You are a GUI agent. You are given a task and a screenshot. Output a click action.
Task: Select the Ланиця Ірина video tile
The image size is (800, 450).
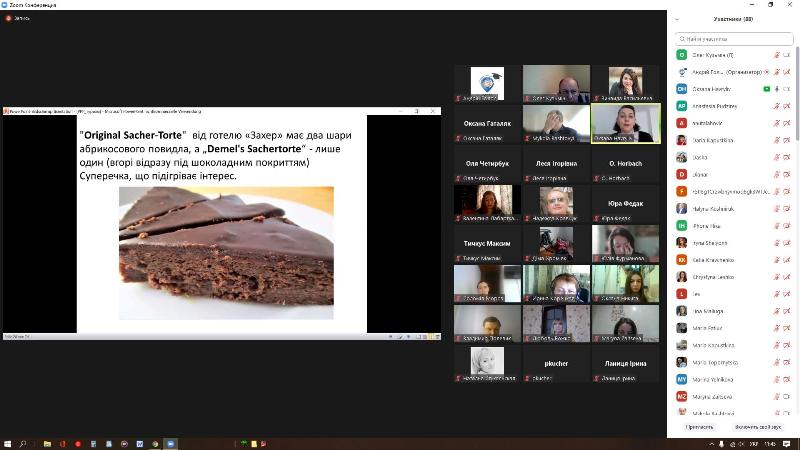pos(626,363)
